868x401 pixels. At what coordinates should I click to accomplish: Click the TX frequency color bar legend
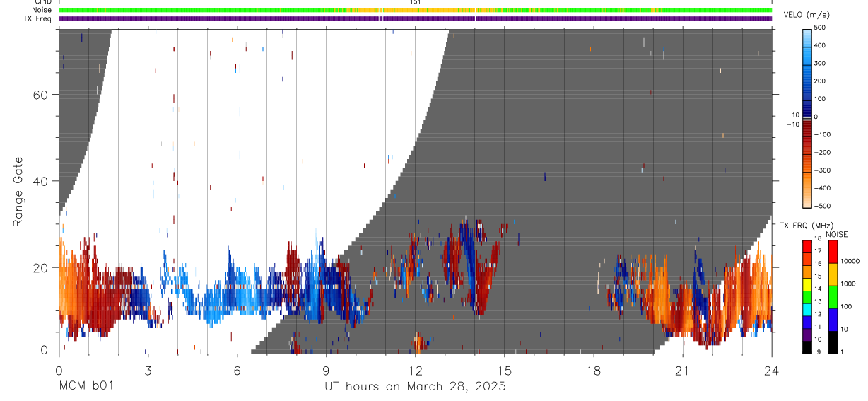[x=807, y=296]
